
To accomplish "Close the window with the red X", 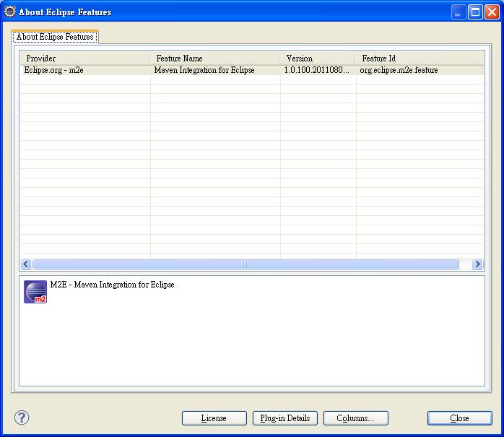I will point(492,12).
